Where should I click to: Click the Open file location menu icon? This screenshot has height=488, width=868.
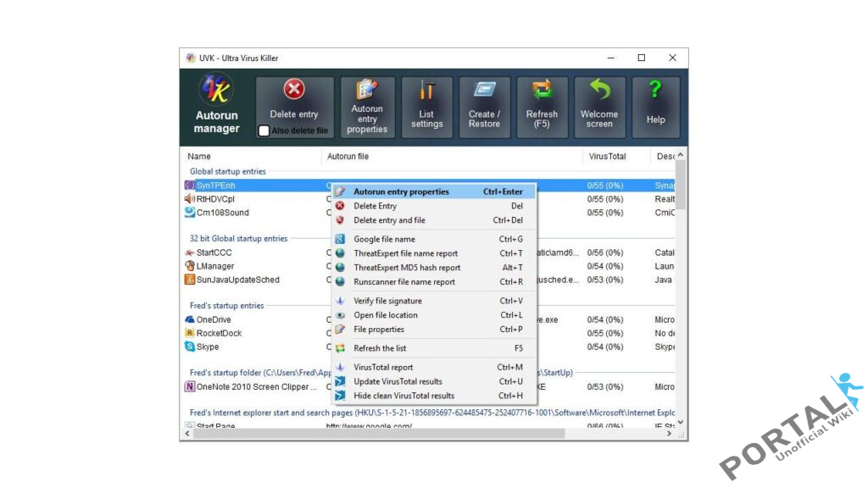pyautogui.click(x=340, y=315)
